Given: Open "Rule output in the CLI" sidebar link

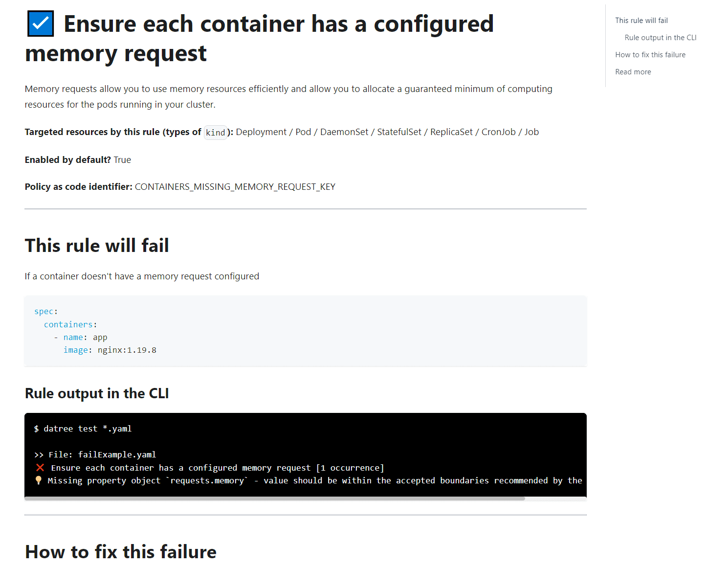Looking at the screenshot, I should [x=660, y=38].
